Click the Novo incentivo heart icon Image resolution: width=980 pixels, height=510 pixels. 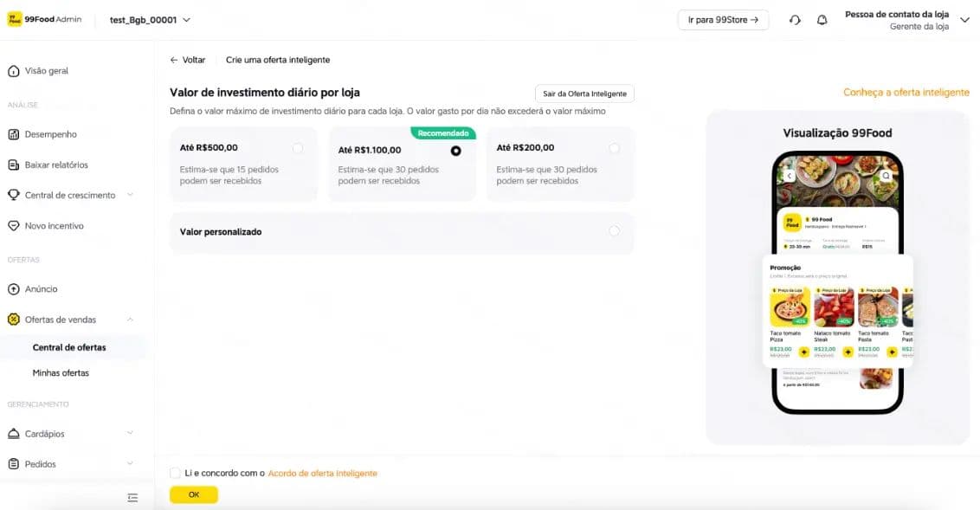(13, 226)
